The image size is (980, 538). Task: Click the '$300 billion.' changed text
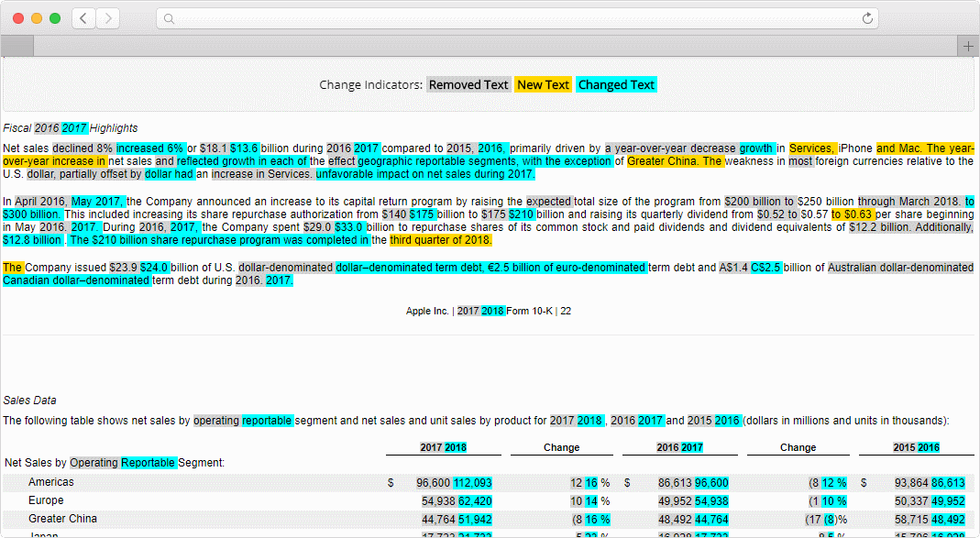pyautogui.click(x=32, y=214)
